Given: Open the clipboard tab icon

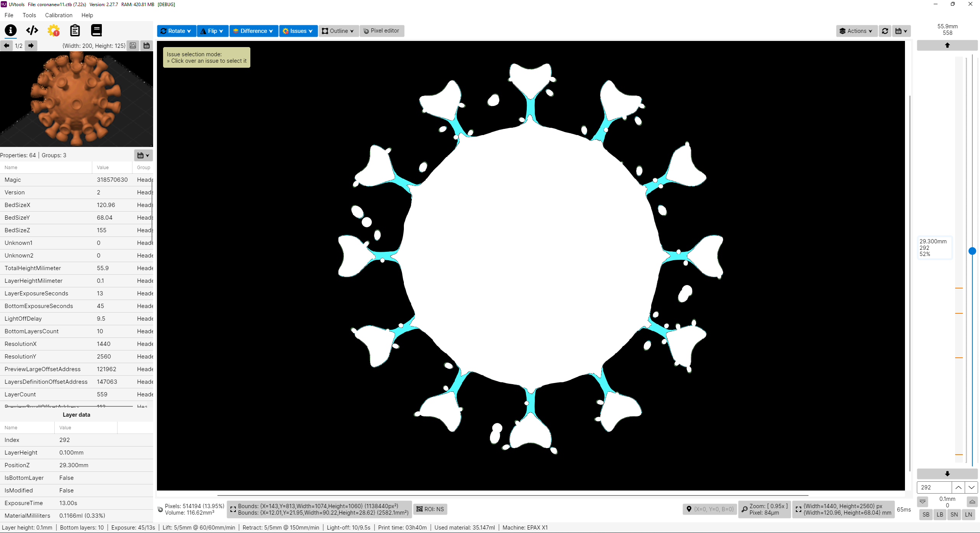Looking at the screenshot, I should (x=75, y=30).
